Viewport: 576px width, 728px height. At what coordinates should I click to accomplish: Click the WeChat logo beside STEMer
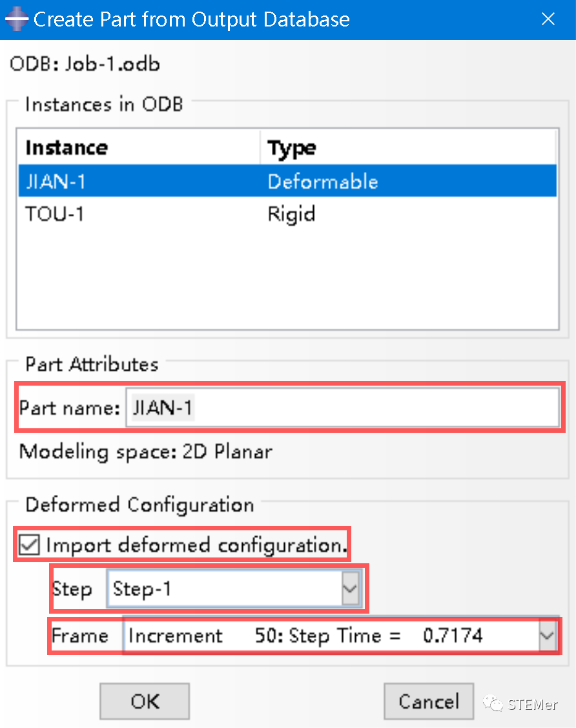click(x=495, y=703)
